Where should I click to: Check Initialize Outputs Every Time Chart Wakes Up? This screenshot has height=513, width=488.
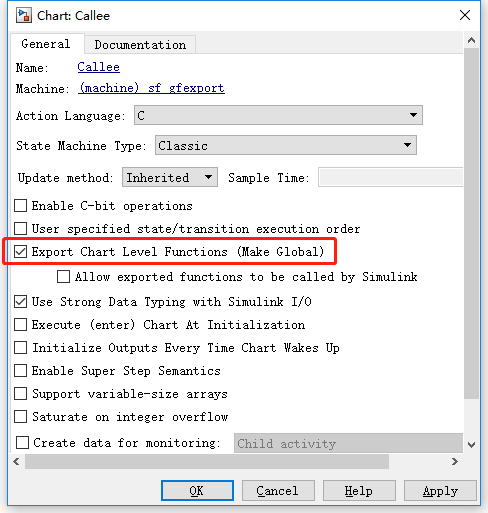[21, 348]
